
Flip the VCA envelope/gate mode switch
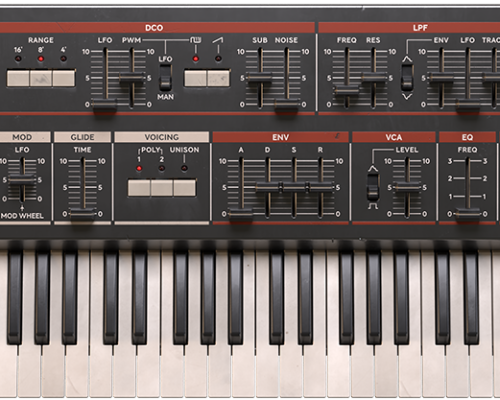373,187
